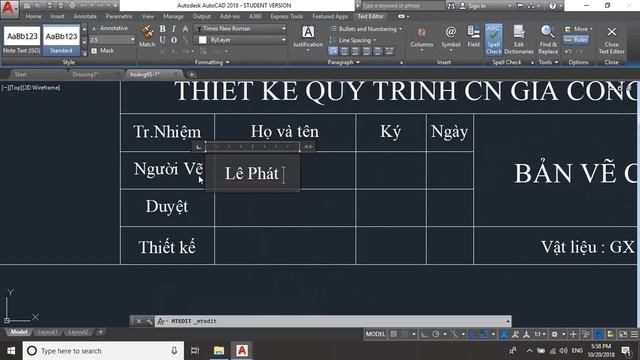Screen dimensions: 640x360
Task: Click the MODEL space status button
Action: pos(375,334)
